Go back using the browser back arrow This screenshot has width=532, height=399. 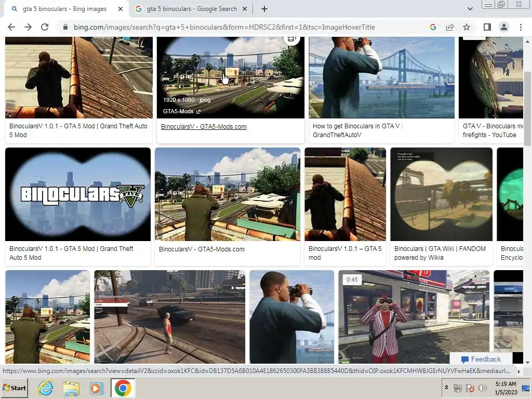point(11,27)
